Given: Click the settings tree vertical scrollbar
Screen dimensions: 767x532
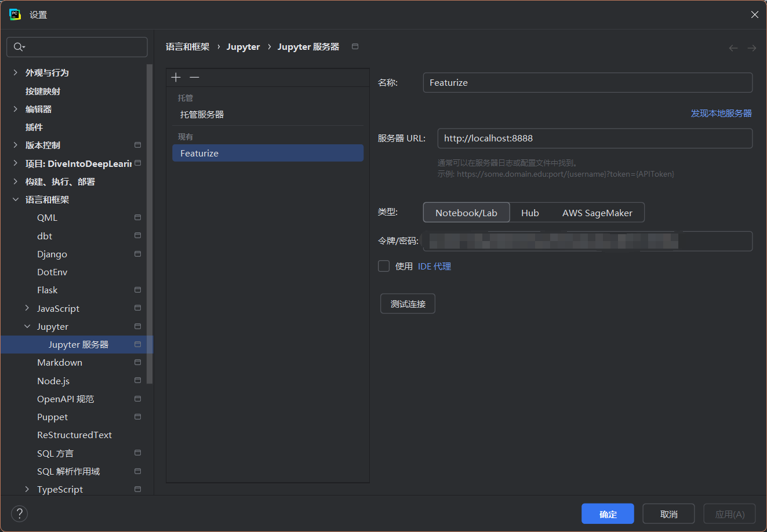Looking at the screenshot, I should [x=150, y=224].
